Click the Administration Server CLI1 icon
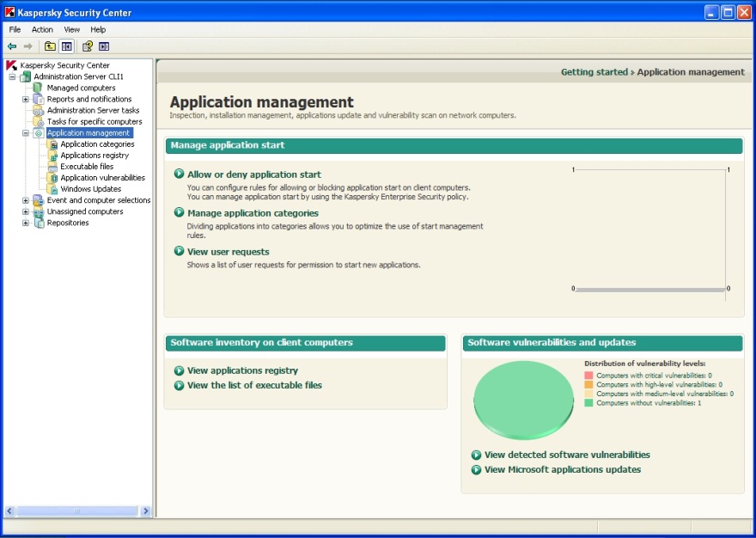This screenshot has height=538, width=756. click(26, 76)
